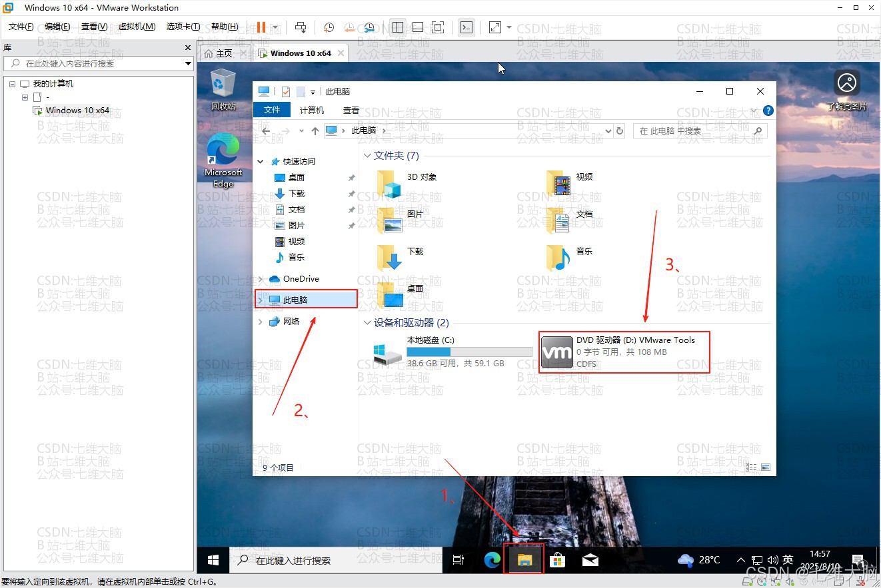This screenshot has height=588, width=881.
Task: Show or hide the library panel
Action: coord(398,27)
